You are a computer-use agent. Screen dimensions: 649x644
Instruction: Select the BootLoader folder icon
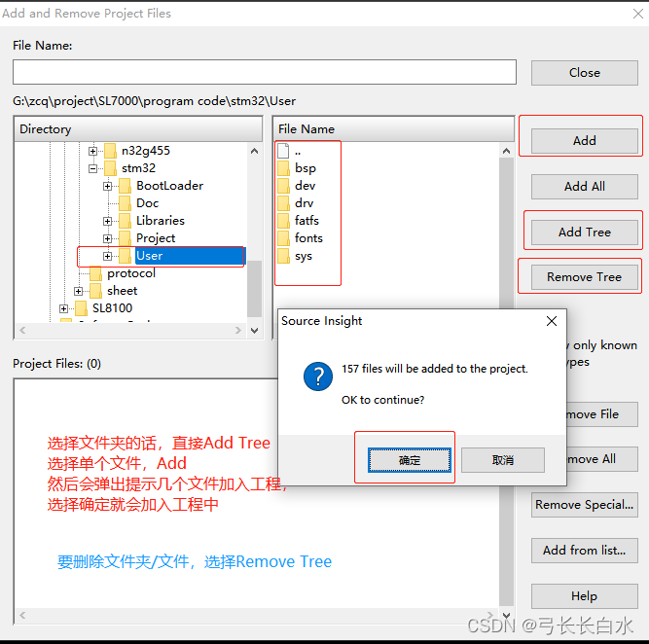[x=125, y=186]
